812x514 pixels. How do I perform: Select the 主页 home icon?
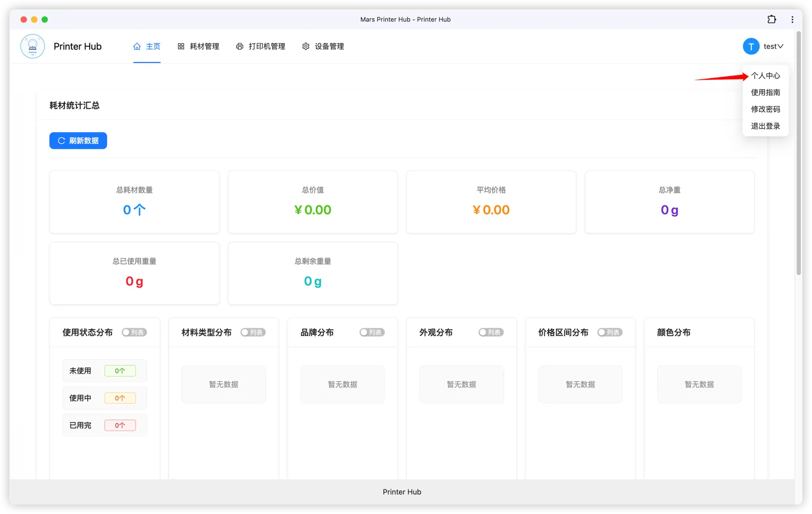pyautogui.click(x=136, y=46)
